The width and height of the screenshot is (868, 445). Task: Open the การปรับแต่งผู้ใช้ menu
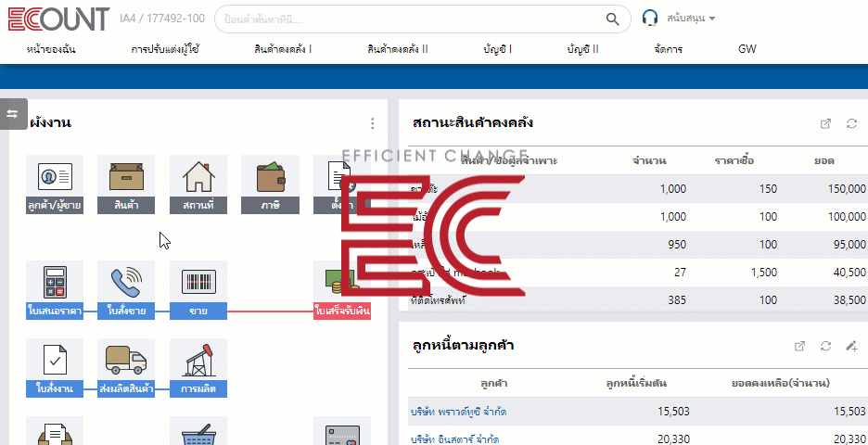tap(165, 49)
